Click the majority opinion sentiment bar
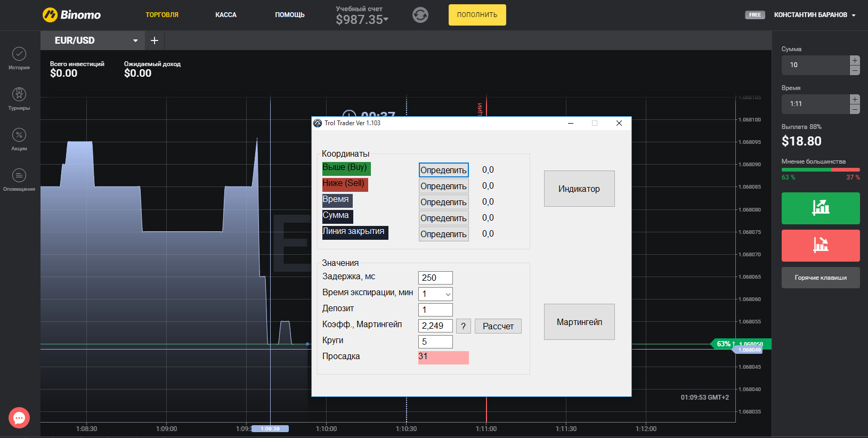 coord(821,170)
